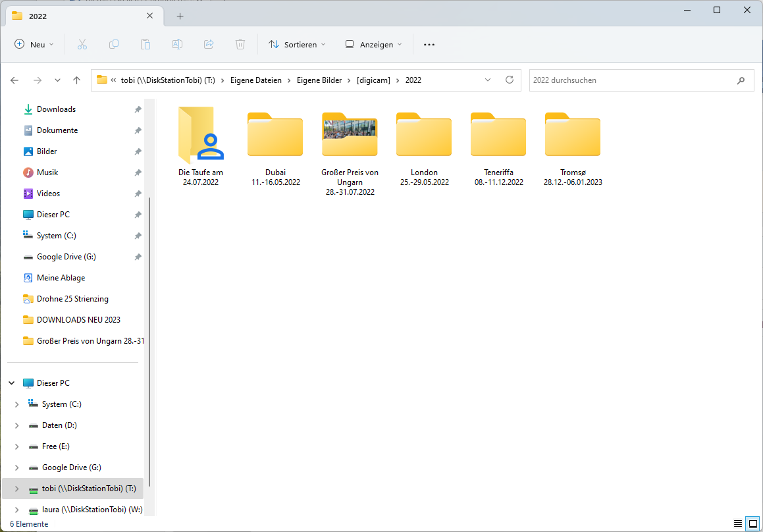
Task: Click pin icon next to Videos
Action: pyautogui.click(x=138, y=194)
